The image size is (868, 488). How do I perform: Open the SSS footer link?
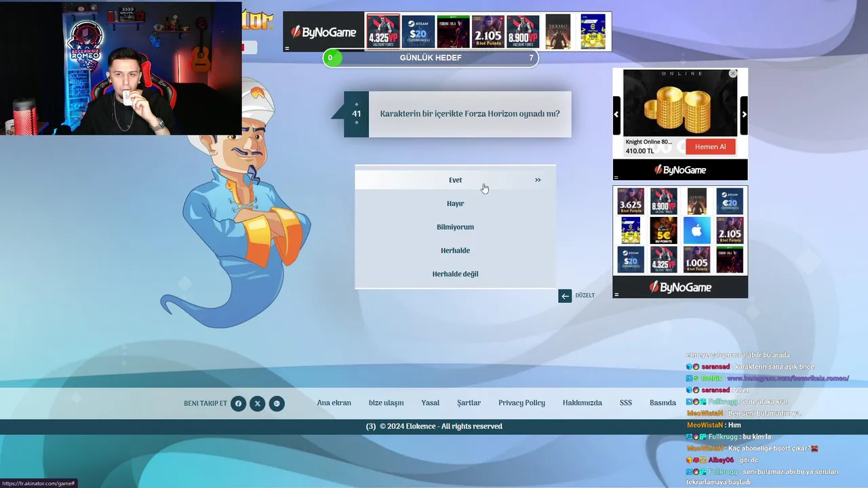(626, 403)
